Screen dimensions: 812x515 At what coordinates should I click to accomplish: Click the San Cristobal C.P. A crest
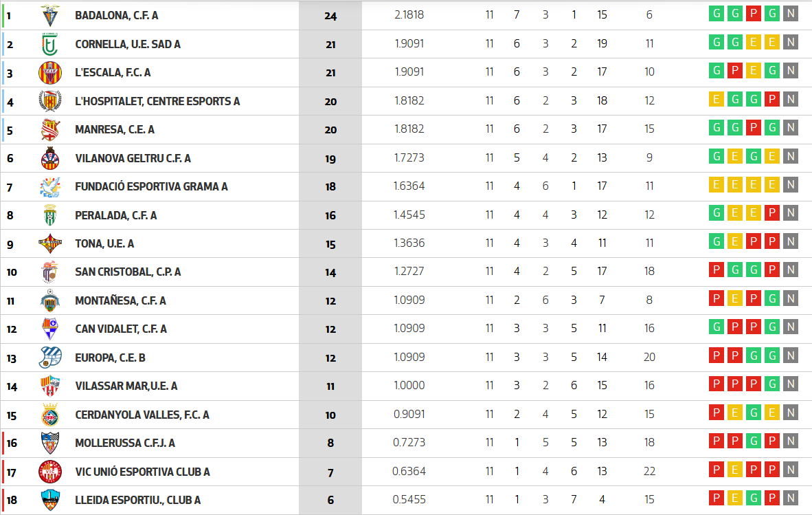(x=50, y=272)
